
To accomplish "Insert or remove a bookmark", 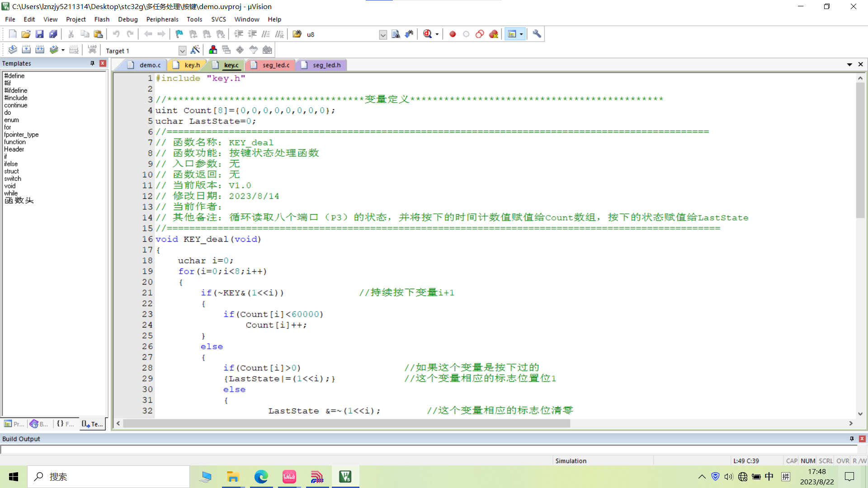I will (x=179, y=34).
